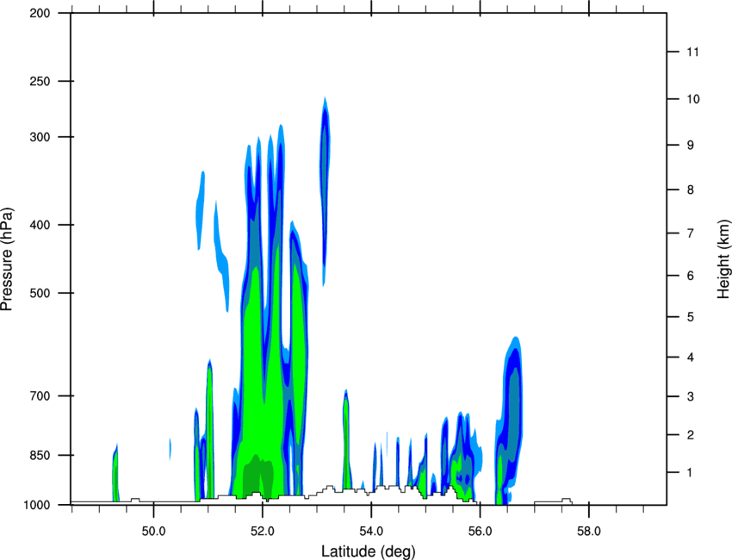Viewport: 732px width, 560px height.
Task: Click latitude tick label 56.0
Action: [x=480, y=532]
